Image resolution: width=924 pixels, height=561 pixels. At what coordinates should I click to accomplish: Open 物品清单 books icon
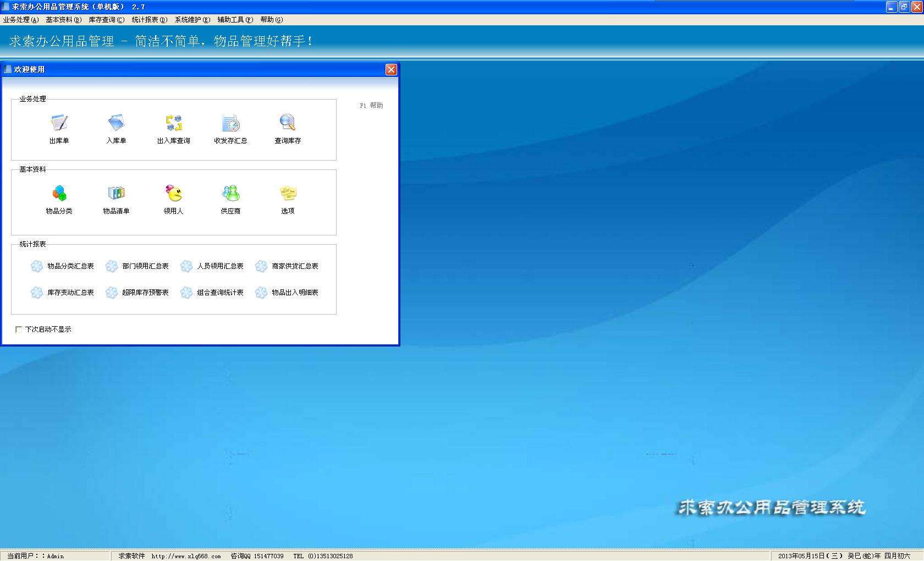[x=116, y=193]
